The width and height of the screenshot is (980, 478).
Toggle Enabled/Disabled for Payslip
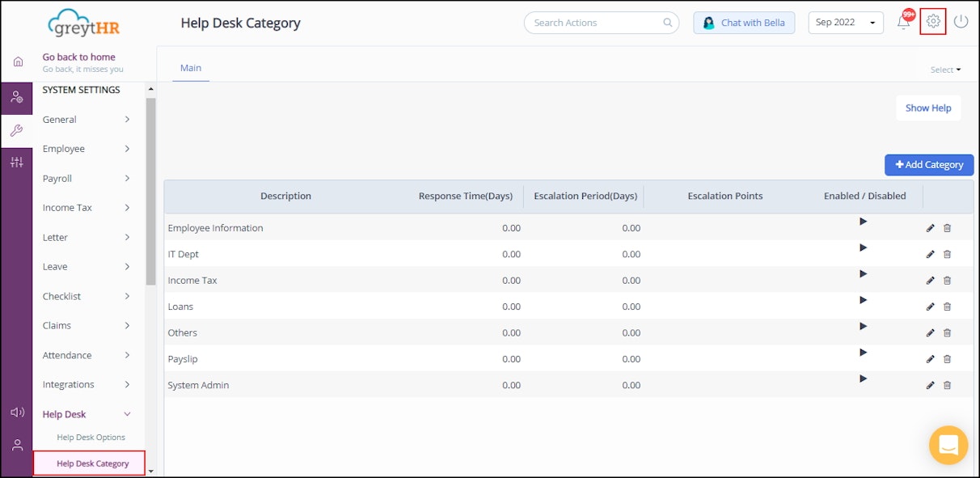coord(863,353)
